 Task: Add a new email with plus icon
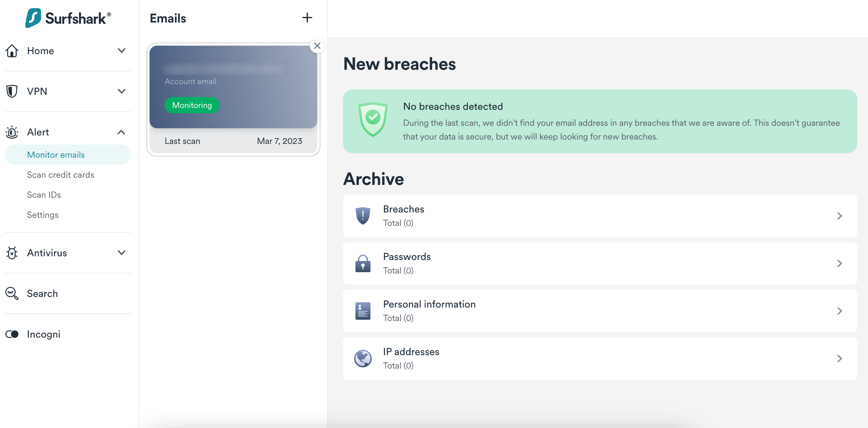tap(307, 18)
